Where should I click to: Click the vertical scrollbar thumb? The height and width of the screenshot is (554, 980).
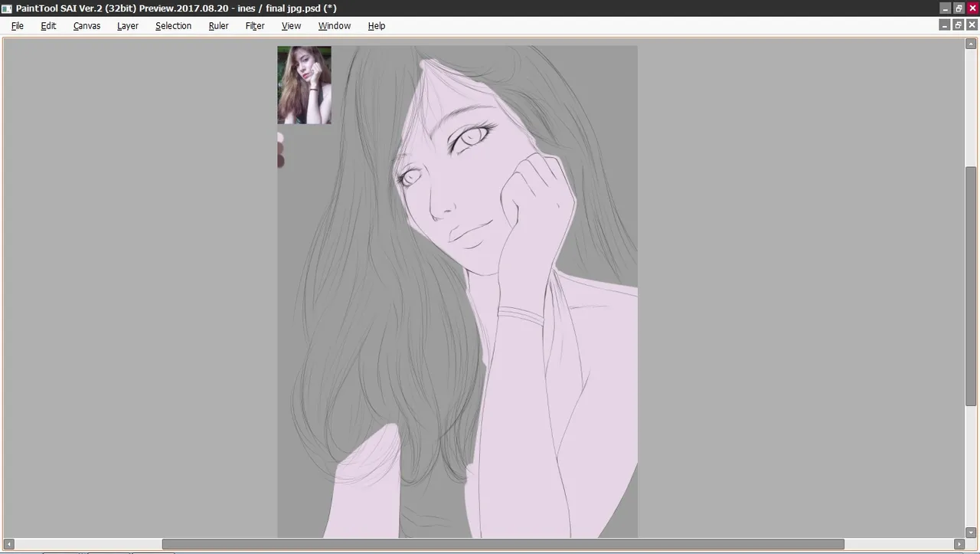tap(971, 286)
